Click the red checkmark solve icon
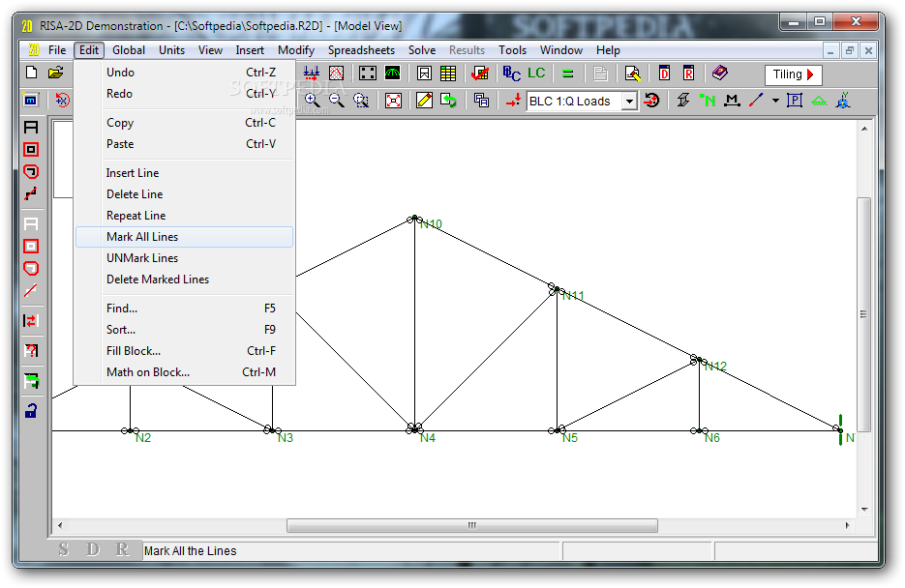Screen dimensions: 905x588 coord(480,73)
